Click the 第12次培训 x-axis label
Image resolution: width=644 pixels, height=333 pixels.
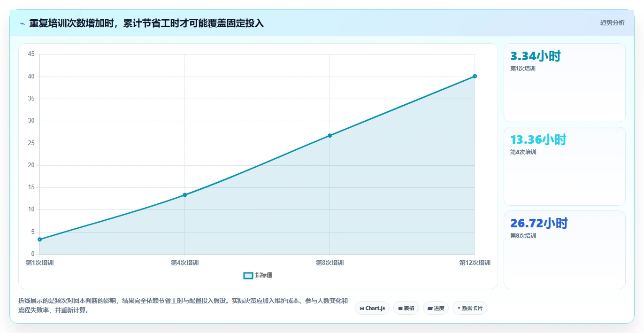tap(475, 263)
